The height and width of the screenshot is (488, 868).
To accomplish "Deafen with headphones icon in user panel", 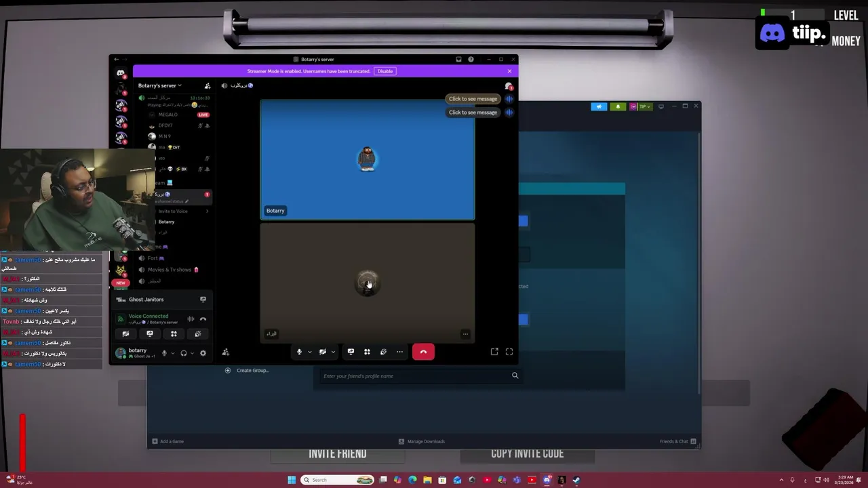I will pos(183,353).
